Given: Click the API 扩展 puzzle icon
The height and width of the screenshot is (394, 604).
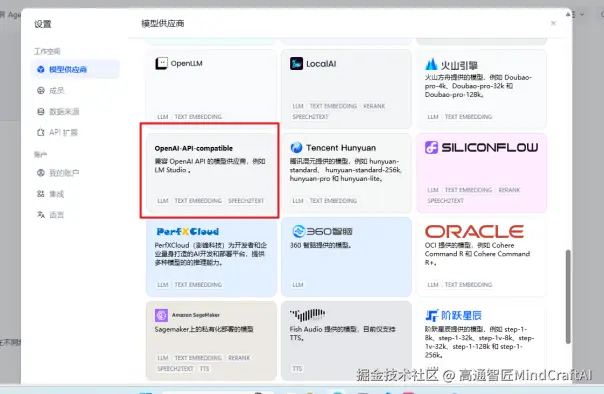Looking at the screenshot, I should [x=41, y=132].
